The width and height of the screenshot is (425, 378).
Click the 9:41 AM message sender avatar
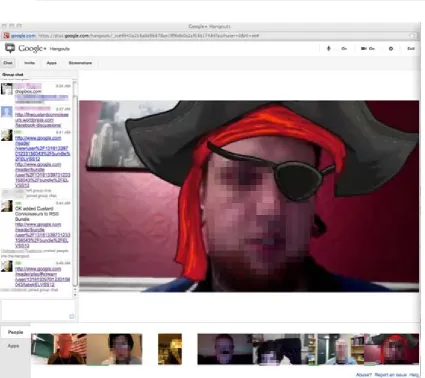pyautogui.click(x=7, y=135)
